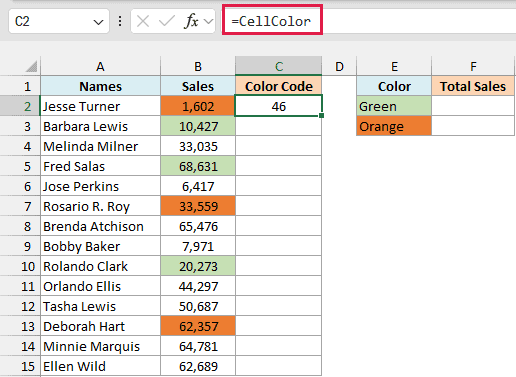Select the Barbara Lewis cell
This screenshot has width=516, height=377.
click(101, 126)
